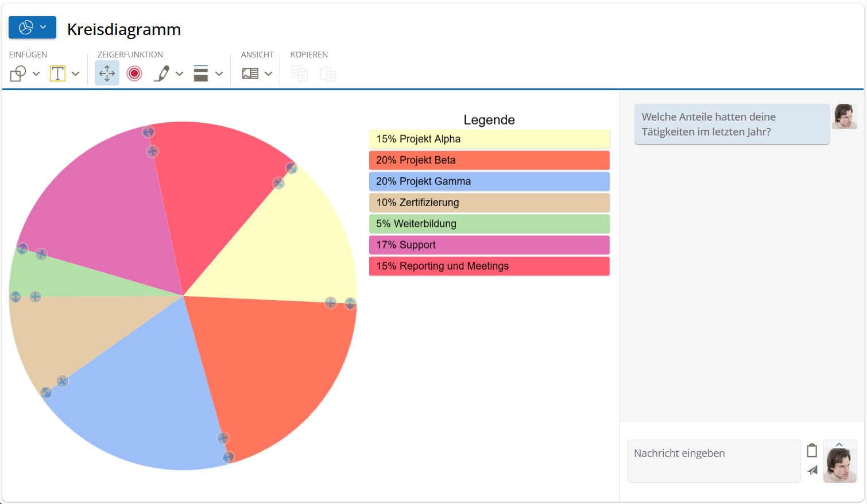Expand the shapes insert dropdown arrow
Viewport: 867px width, 504px height.
(36, 73)
